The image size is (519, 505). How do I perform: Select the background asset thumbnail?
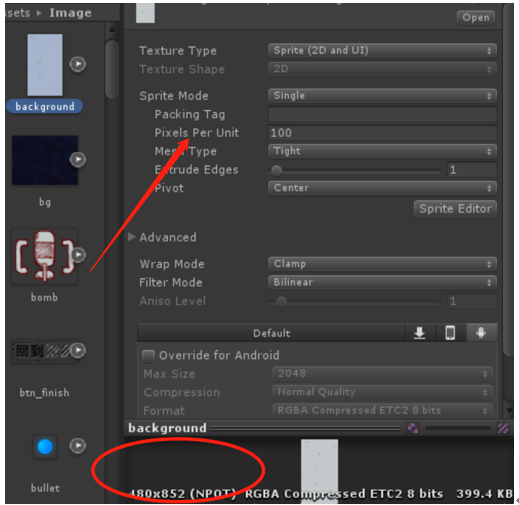pyautogui.click(x=45, y=65)
